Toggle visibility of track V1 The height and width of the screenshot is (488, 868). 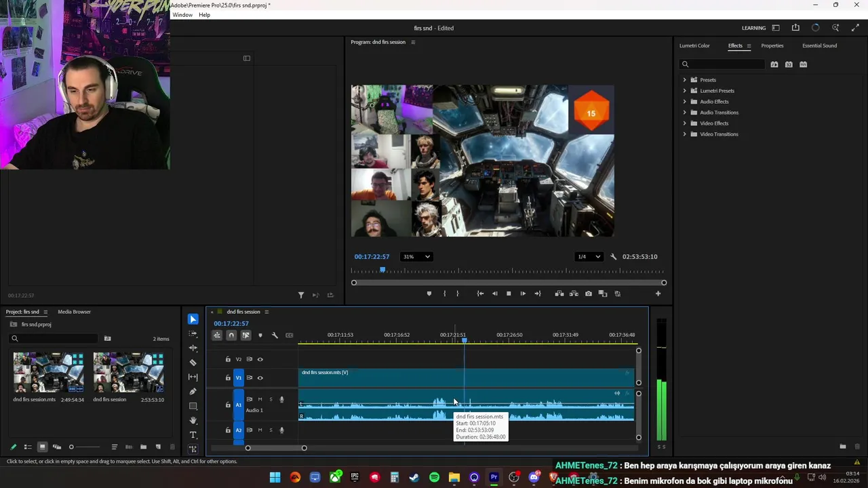(x=260, y=378)
